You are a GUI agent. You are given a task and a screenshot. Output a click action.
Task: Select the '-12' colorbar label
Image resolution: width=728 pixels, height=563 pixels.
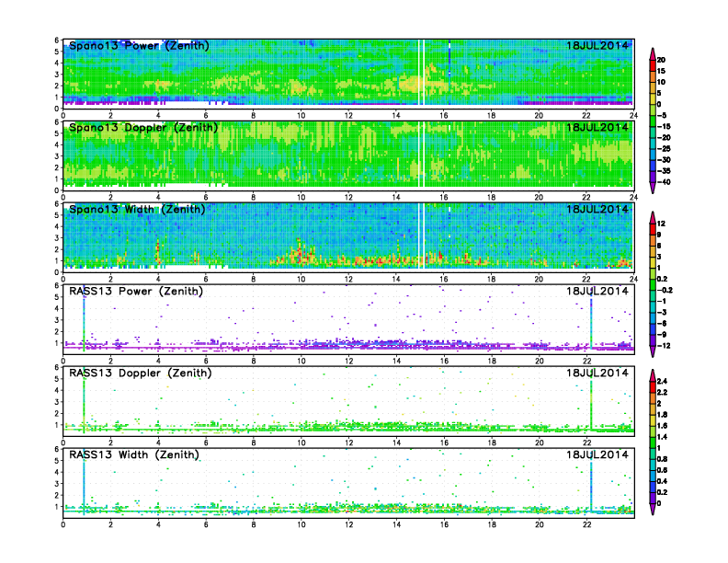664,346
